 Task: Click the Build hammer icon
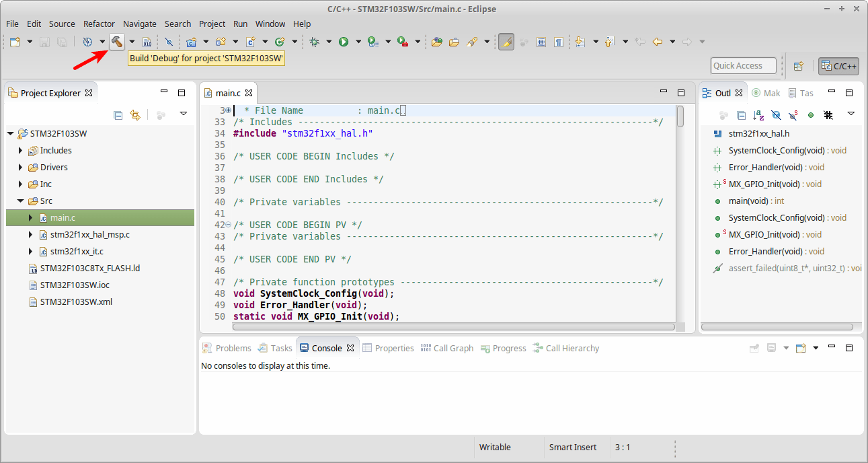coord(117,42)
